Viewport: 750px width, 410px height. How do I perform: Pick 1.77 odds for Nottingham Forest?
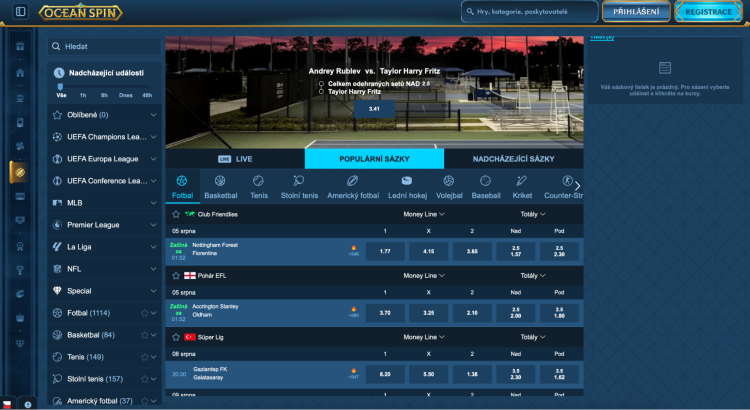coord(385,251)
